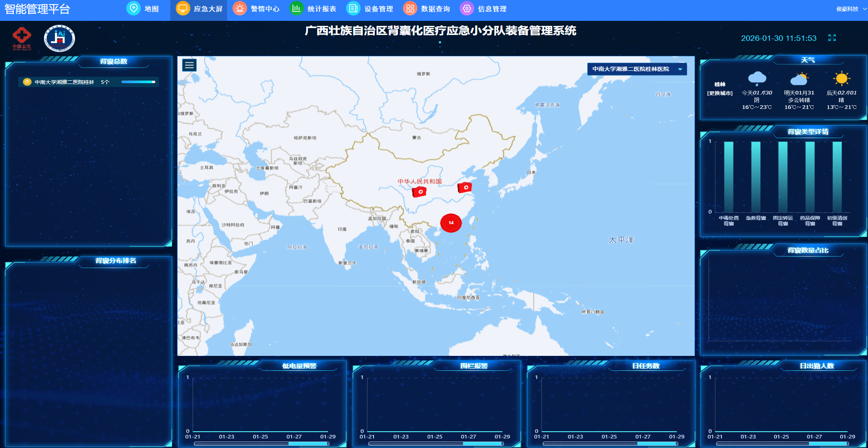Image resolution: width=868 pixels, height=448 pixels.
Task: Click the 日出勤人数 panel title
Action: click(x=817, y=366)
